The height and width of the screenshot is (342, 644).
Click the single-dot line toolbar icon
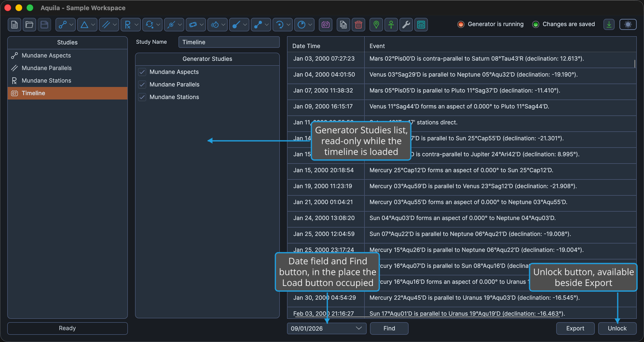tap(237, 25)
